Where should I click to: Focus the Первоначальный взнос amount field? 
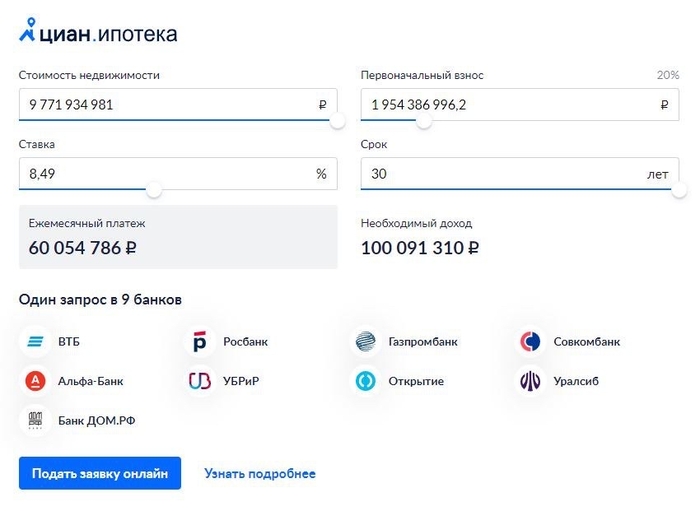pyautogui.click(x=520, y=104)
